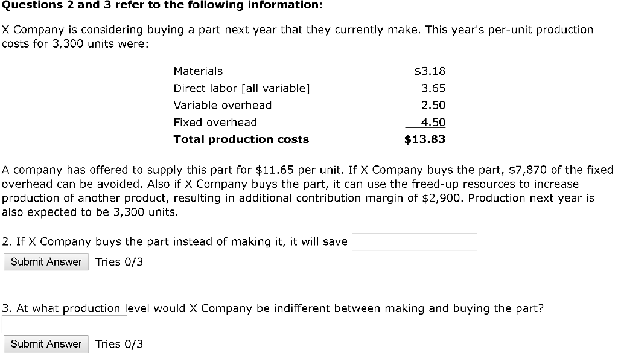Click the Fixed overhead label

point(215,122)
